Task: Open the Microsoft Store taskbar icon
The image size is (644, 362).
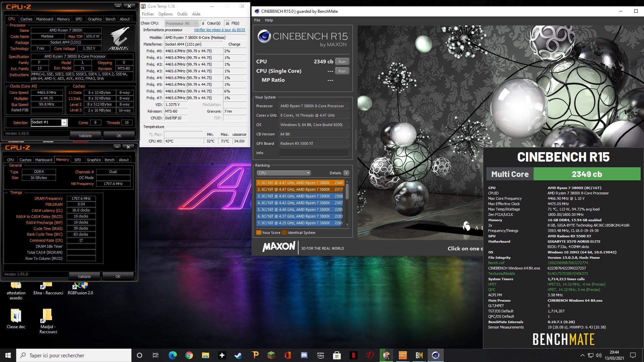Action: click(x=337, y=355)
